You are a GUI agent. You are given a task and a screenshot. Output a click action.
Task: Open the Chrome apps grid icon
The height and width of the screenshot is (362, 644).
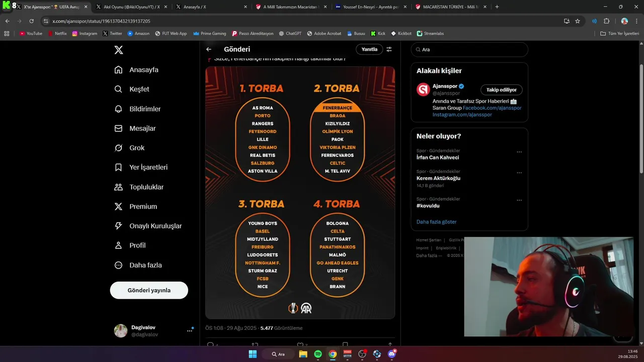7,33
